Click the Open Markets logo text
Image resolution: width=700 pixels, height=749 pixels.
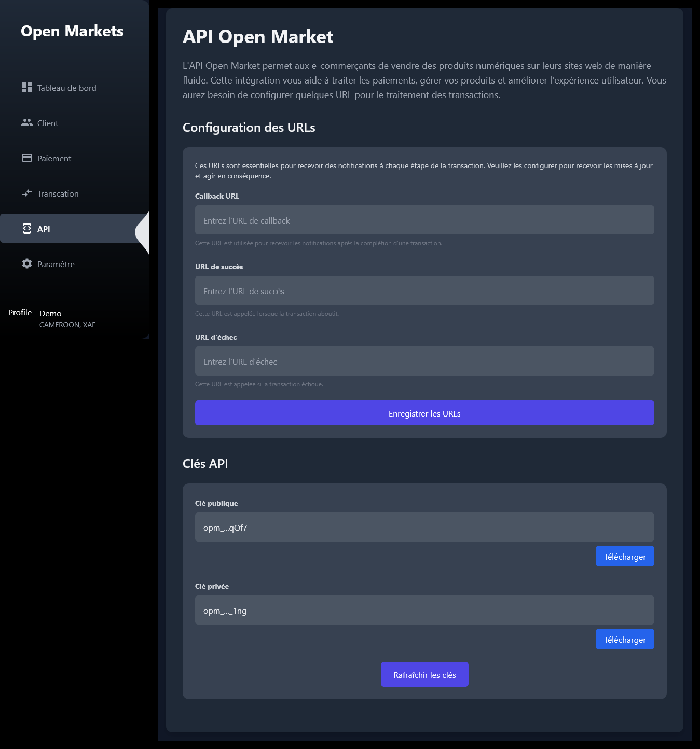pyautogui.click(x=73, y=31)
